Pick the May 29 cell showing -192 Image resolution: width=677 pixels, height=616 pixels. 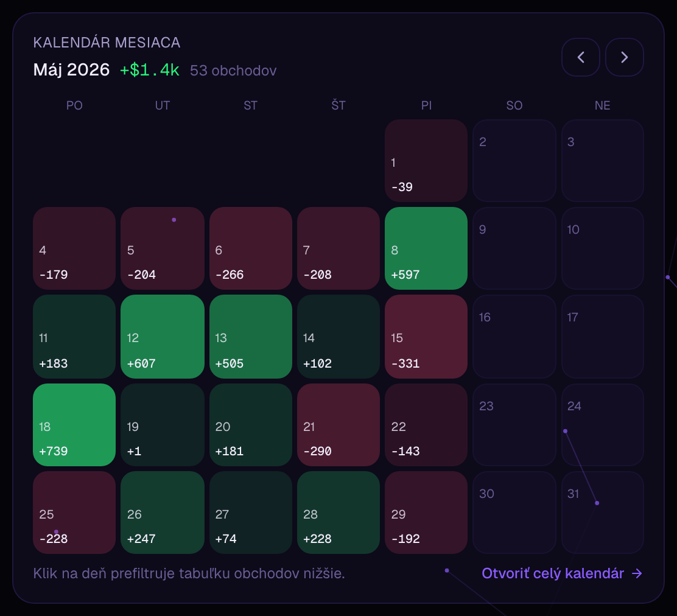click(426, 513)
